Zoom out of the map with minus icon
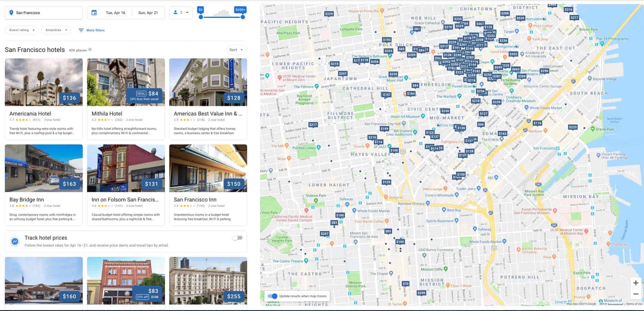 [636, 293]
